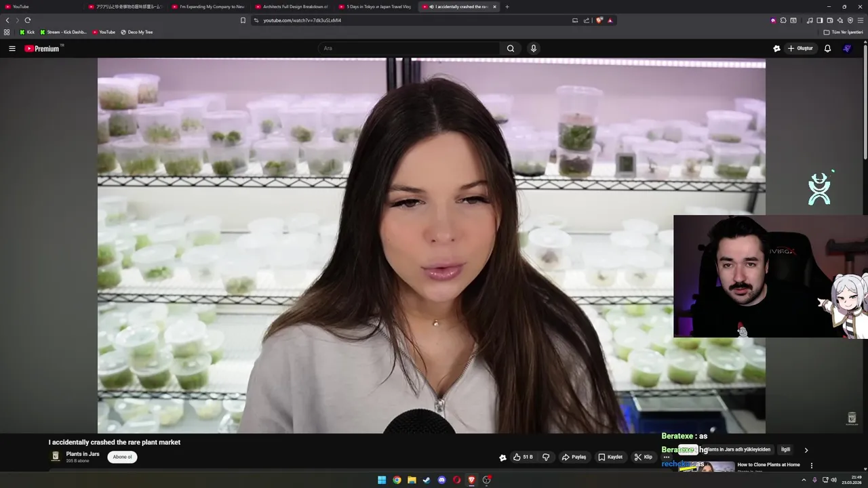Open Steam from taskbar
This screenshot has height=488, width=868.
tap(427, 480)
